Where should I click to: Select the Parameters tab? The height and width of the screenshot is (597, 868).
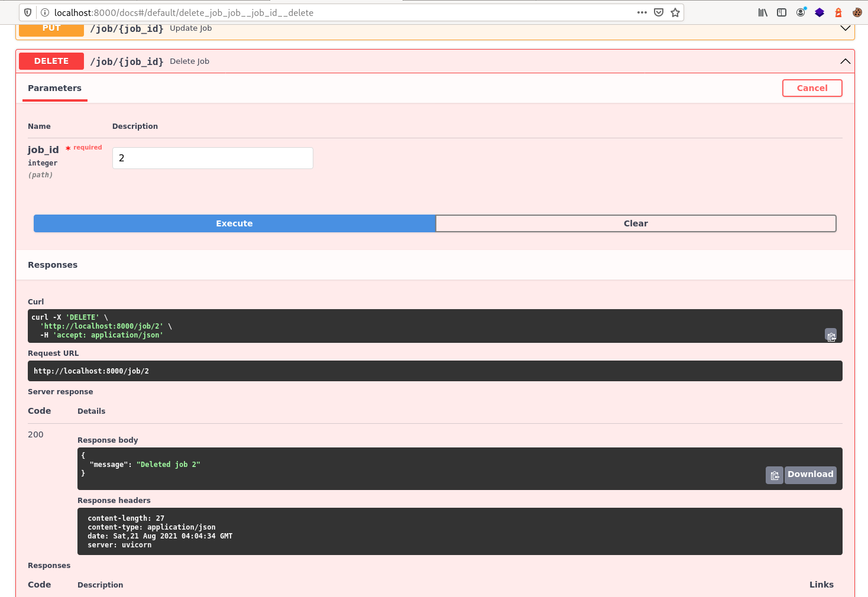coord(54,88)
